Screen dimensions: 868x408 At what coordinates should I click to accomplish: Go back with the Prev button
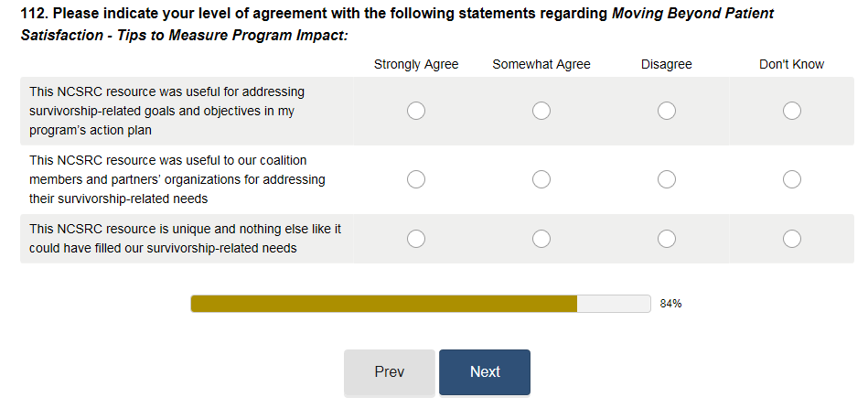(390, 372)
